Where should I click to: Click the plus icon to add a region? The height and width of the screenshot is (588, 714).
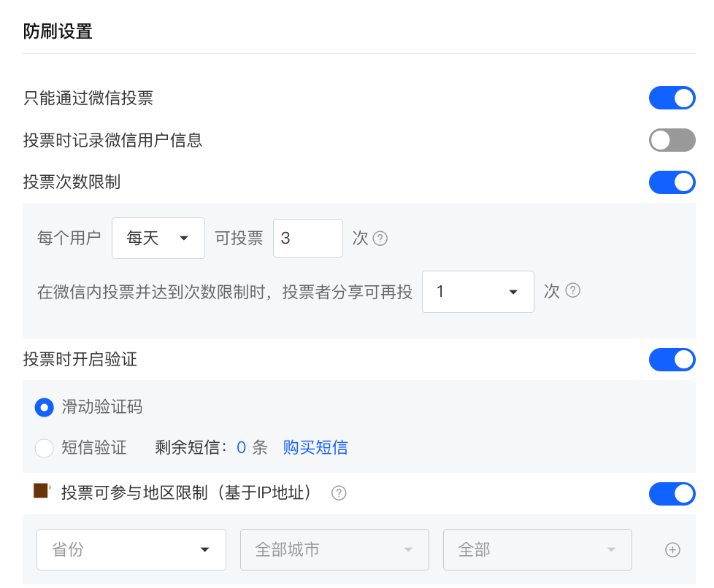click(x=672, y=550)
